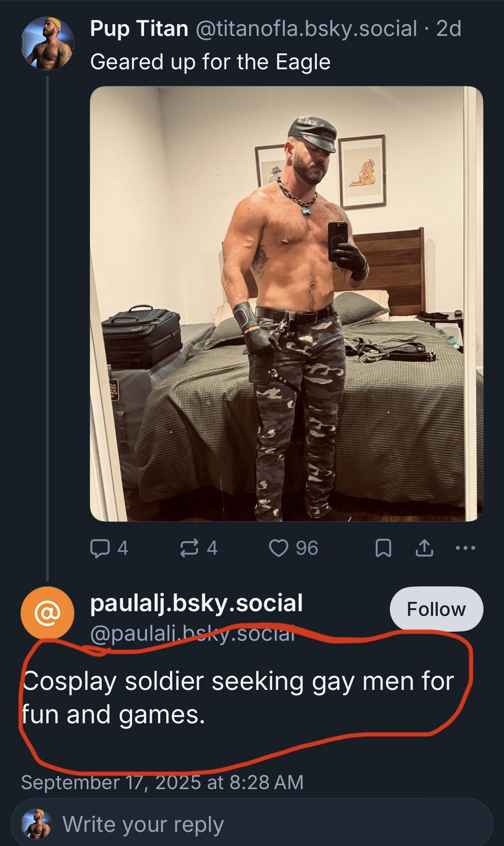The image size is (504, 846).
Task: Click the repost arrows icon
Action: coord(189,548)
